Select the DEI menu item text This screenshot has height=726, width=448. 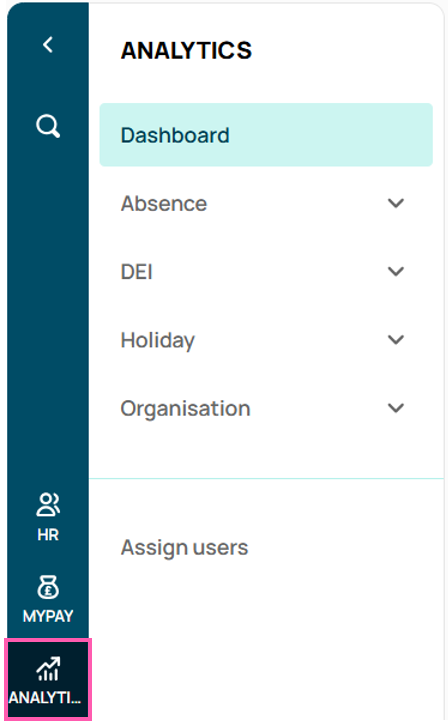[x=137, y=272]
